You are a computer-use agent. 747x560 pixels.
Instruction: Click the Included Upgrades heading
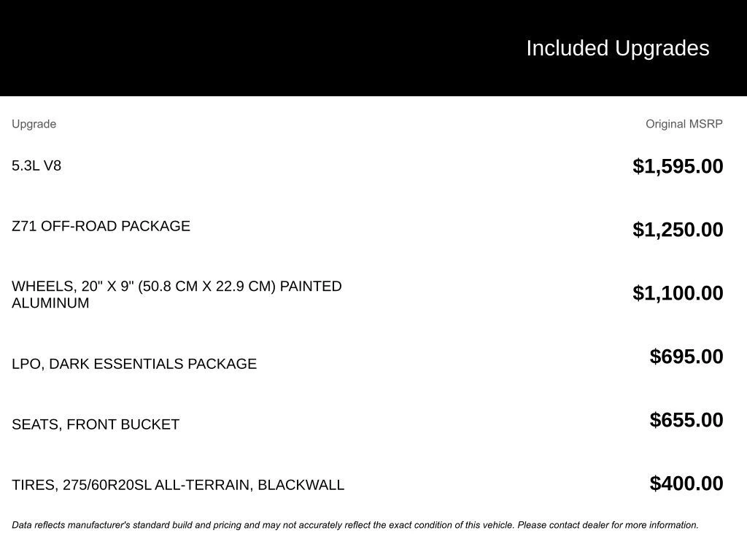pos(617,48)
